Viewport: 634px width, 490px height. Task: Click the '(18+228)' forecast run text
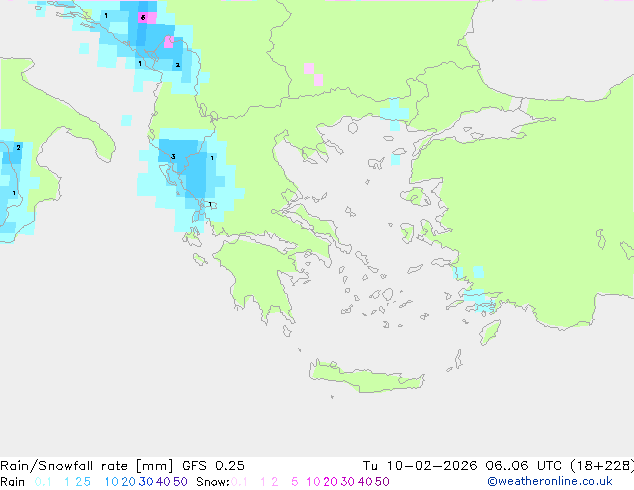tap(602, 466)
